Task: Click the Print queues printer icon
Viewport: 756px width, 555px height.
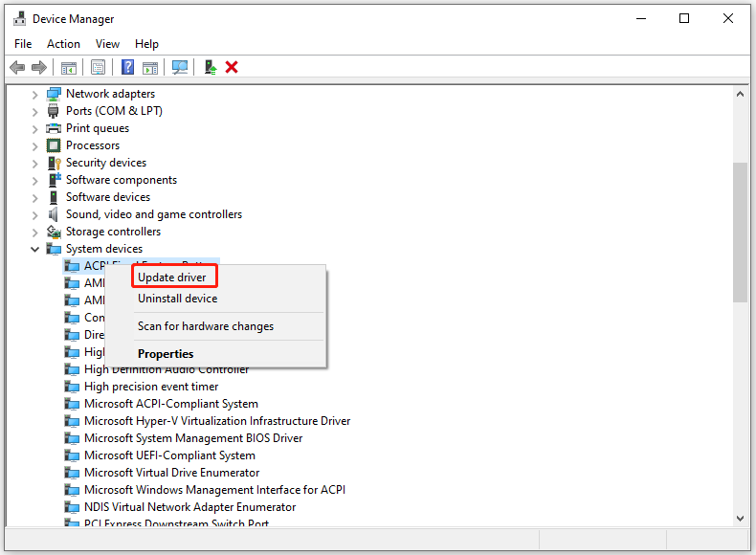Action: click(x=54, y=128)
